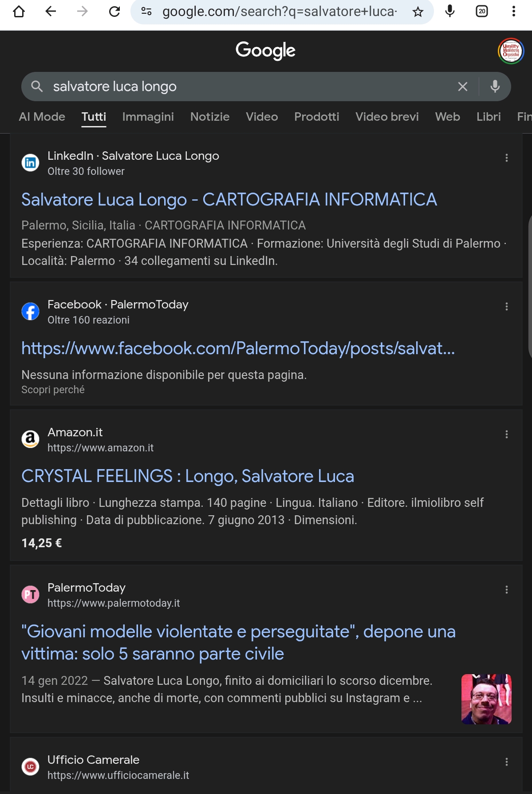
Task: Open the AI Mode tab
Action: 42,117
